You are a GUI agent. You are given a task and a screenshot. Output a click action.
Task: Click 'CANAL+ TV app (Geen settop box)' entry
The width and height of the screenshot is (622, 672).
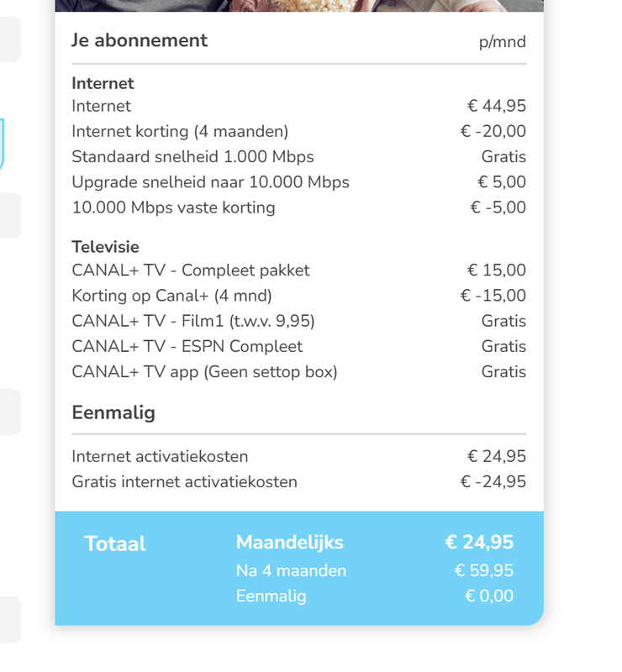(203, 371)
